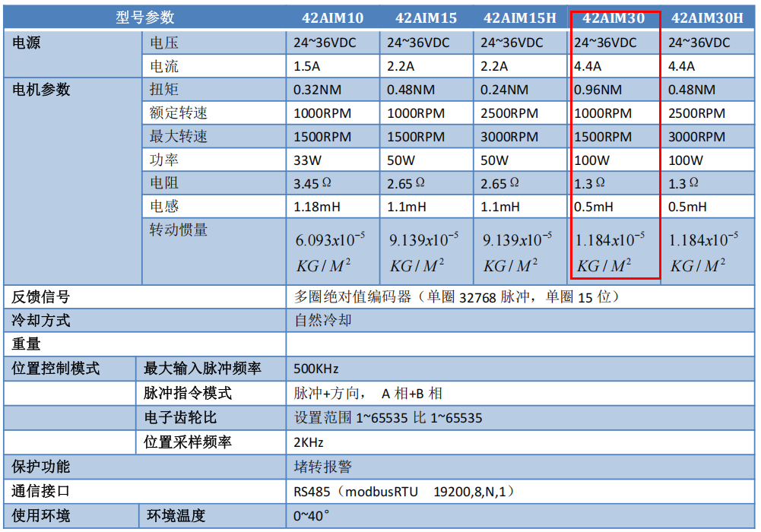Image resolution: width=761 pixels, height=532 pixels.
Task: Click the 冷却方式 row label
Action: pos(41,320)
